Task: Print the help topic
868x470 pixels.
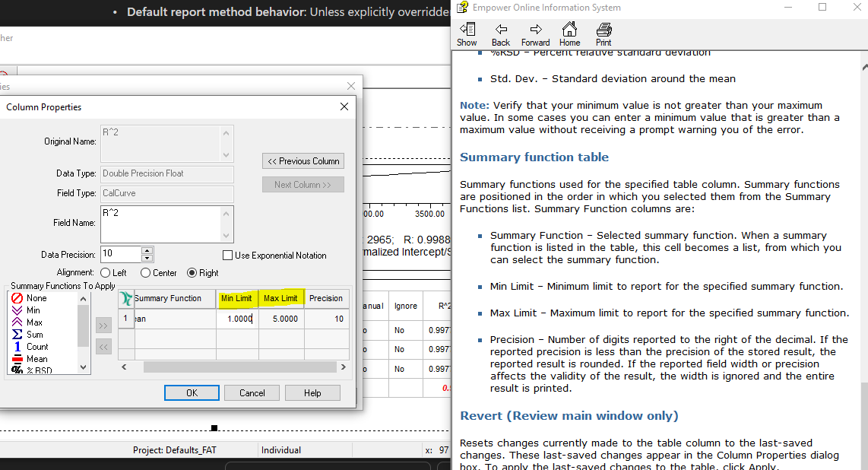Action: tap(603, 34)
